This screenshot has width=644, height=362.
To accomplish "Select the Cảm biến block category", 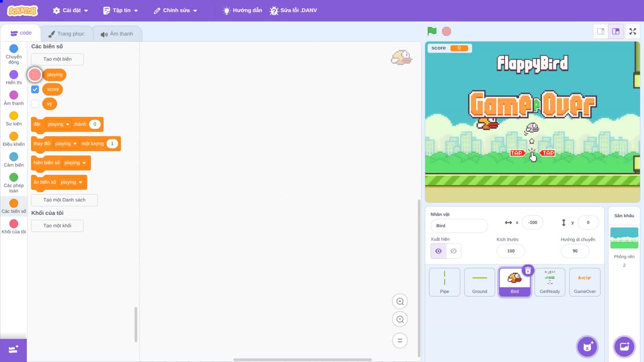I will 13,160.
